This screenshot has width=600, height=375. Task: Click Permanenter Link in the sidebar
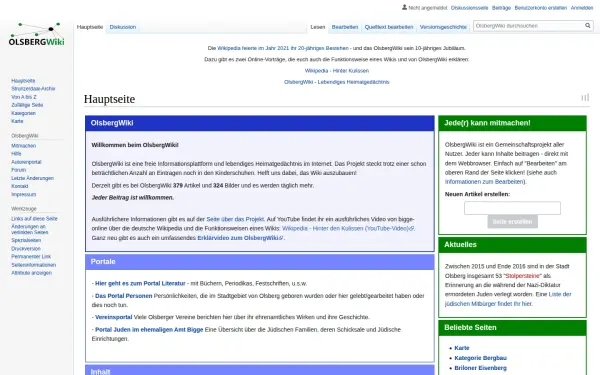pos(31,257)
